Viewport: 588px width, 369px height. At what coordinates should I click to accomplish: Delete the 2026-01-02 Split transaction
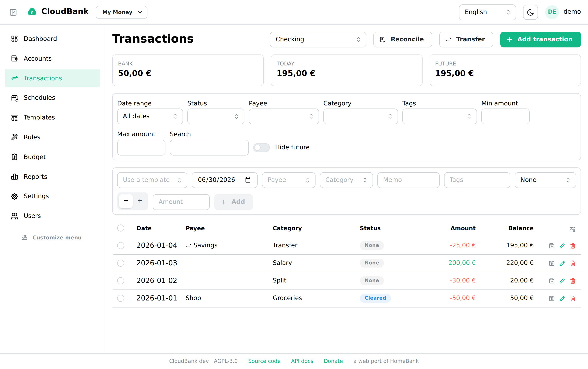pos(573,281)
